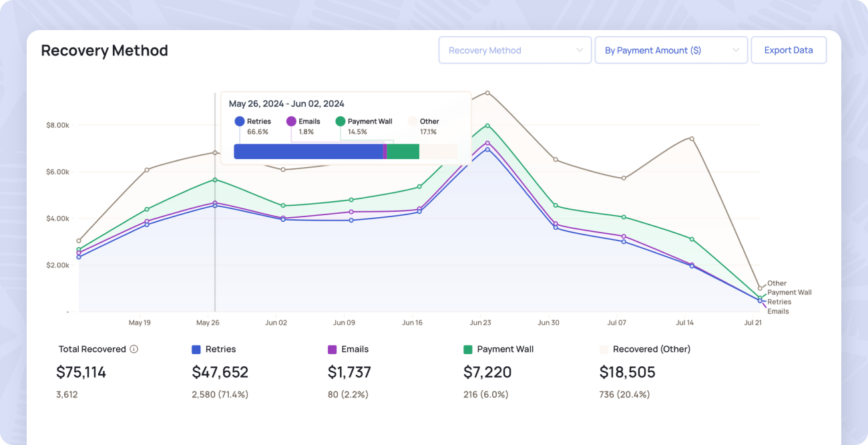Click the $47,652 Retries total value
Image resolution: width=868 pixels, height=445 pixels.
[221, 372]
